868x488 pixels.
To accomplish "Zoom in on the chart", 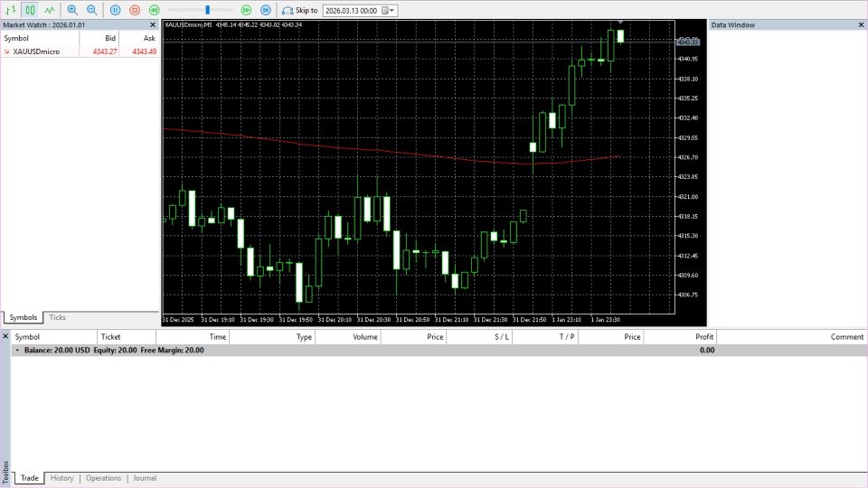I will (72, 10).
